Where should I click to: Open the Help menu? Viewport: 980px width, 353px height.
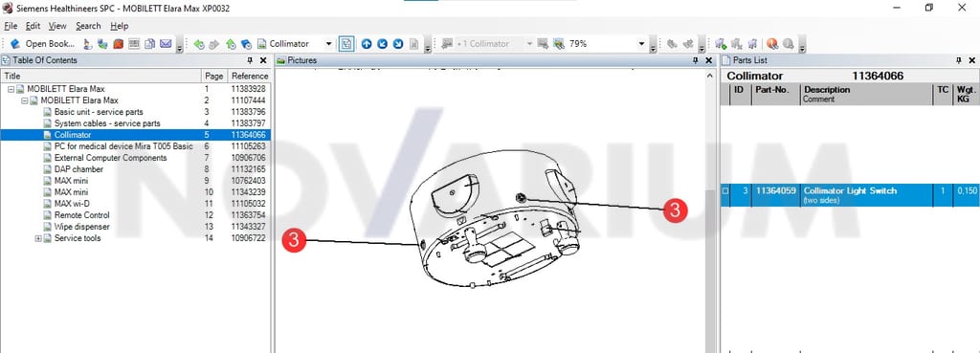[120, 26]
